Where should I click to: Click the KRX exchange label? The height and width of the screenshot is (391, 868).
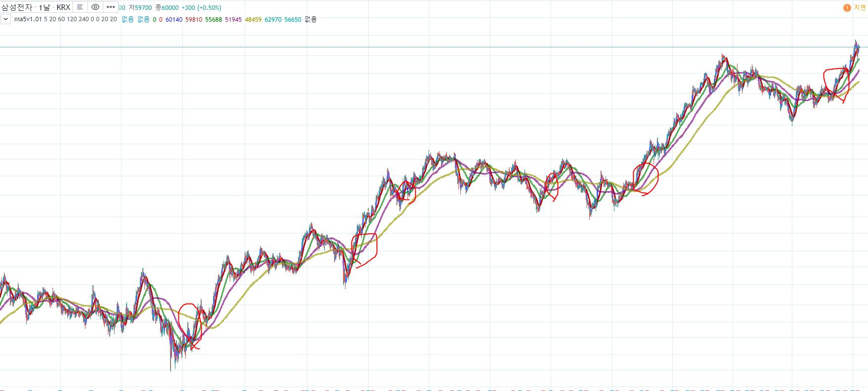[63, 7]
